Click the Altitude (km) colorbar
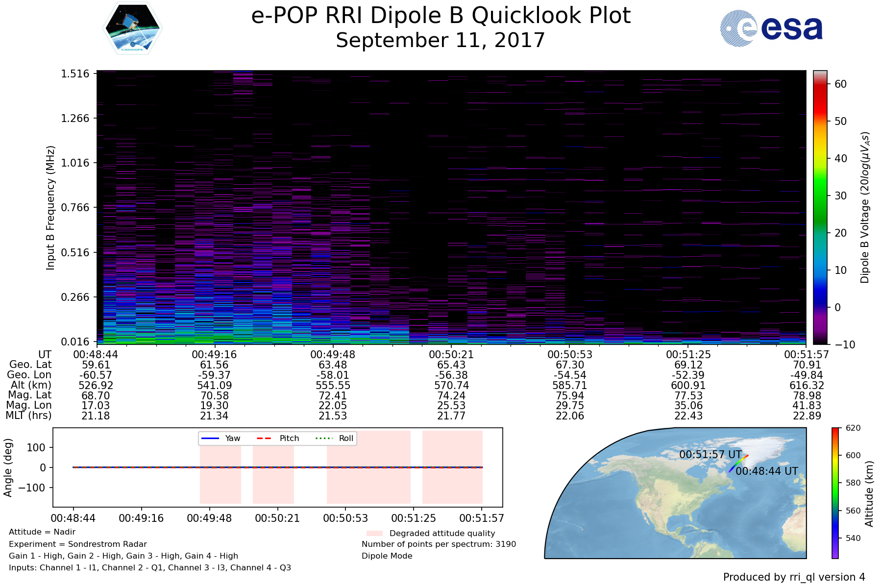The height and width of the screenshot is (588, 882). 835,493
